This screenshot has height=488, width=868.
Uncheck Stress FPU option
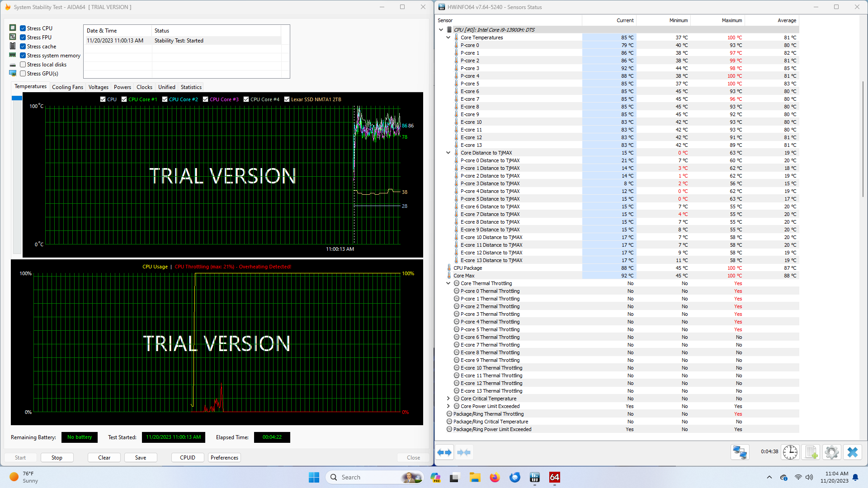click(23, 37)
